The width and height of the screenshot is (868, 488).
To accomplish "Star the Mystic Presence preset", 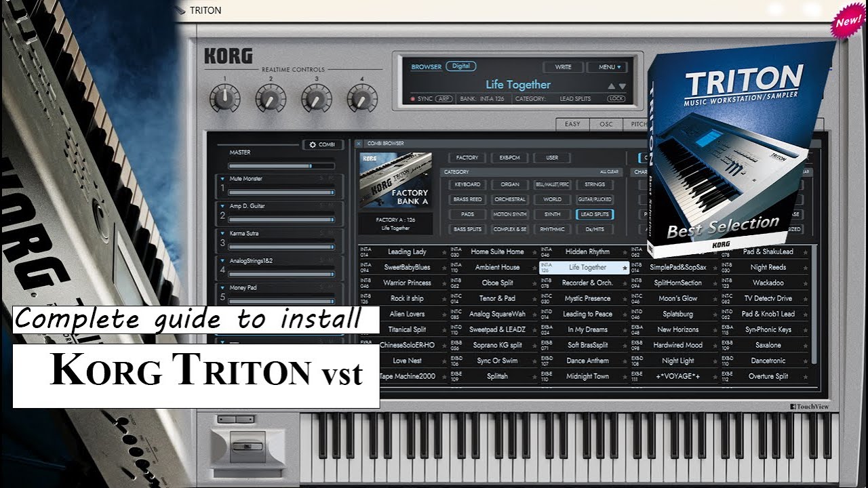I will coord(625,299).
